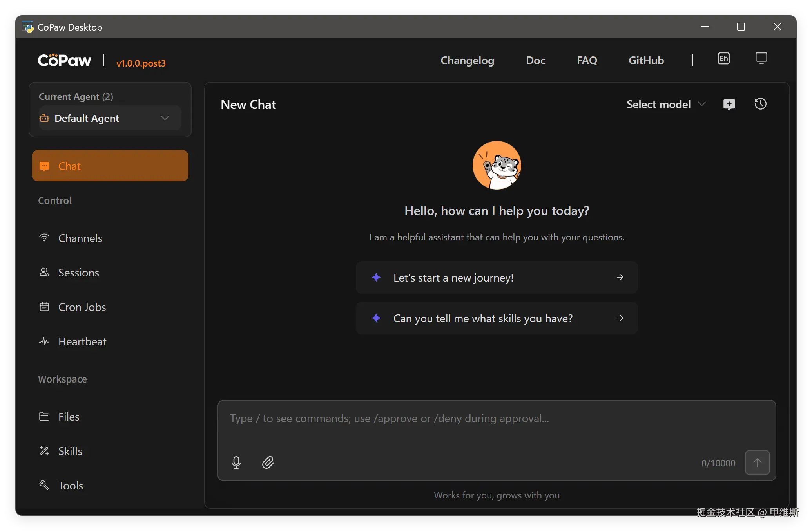
Task: Click the monitor theme icon in header
Action: (x=761, y=59)
